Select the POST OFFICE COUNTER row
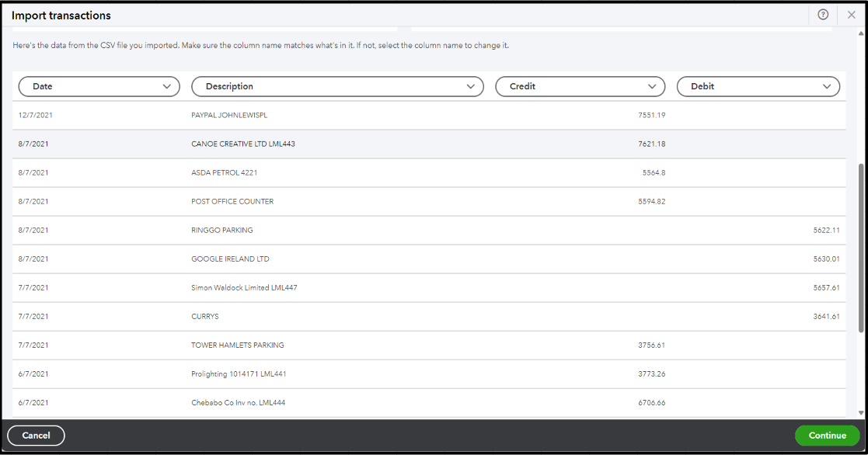 [x=232, y=201]
